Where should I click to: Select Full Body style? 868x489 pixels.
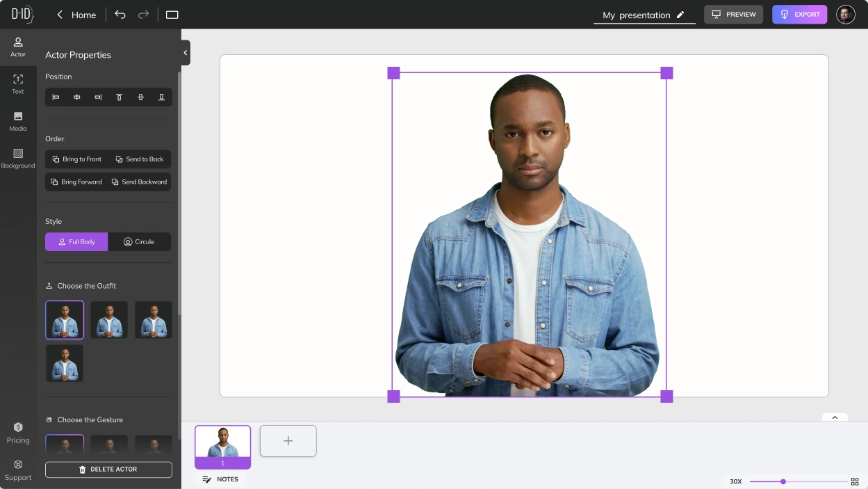(x=76, y=242)
